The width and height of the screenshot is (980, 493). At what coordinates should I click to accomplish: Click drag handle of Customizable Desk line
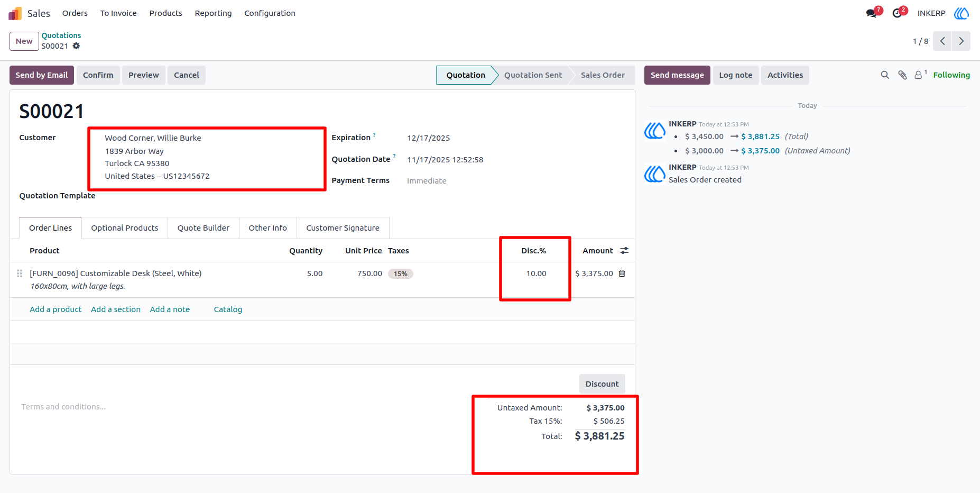pyautogui.click(x=20, y=273)
